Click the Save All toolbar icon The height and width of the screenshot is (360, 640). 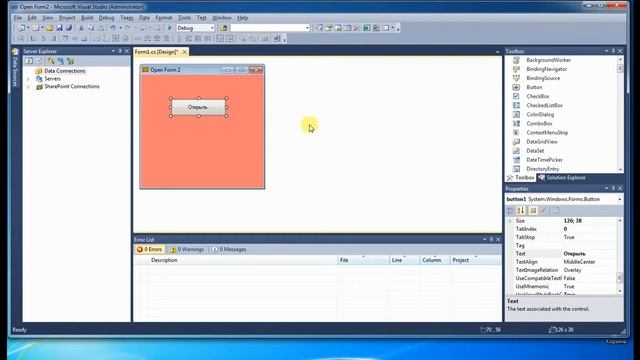69,28
